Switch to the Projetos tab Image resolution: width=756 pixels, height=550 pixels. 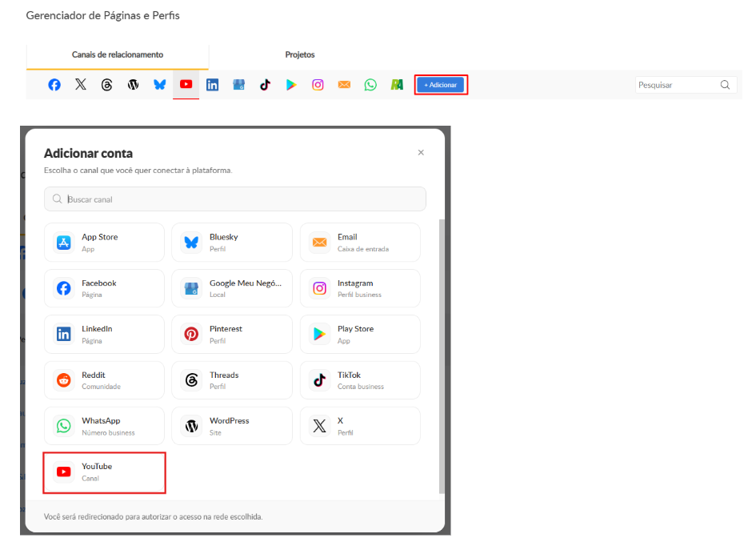(300, 55)
